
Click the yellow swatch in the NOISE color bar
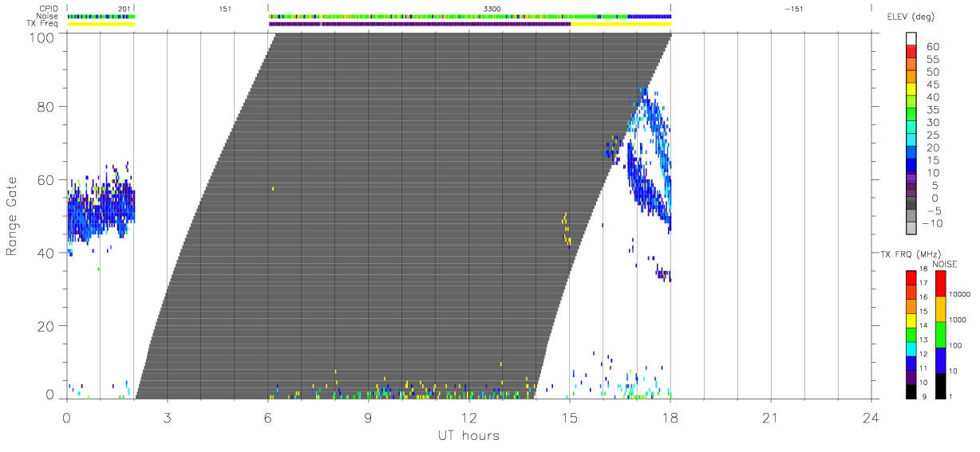click(941, 309)
